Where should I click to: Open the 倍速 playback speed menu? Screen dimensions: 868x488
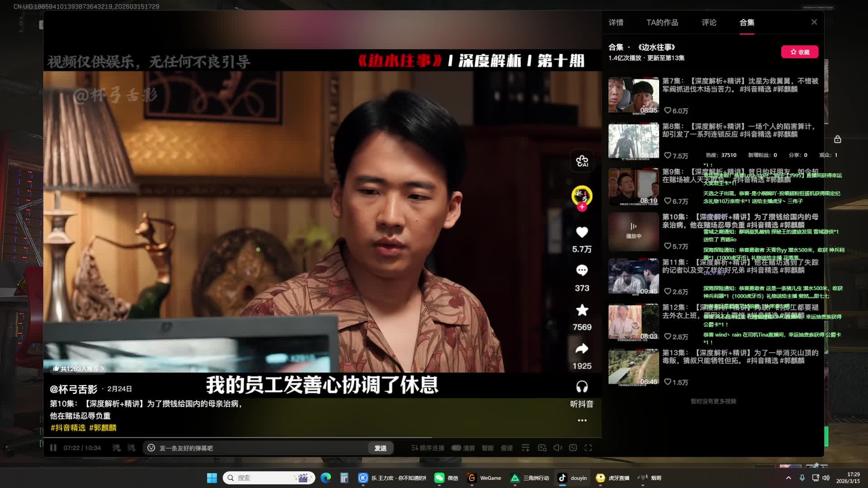tap(506, 448)
